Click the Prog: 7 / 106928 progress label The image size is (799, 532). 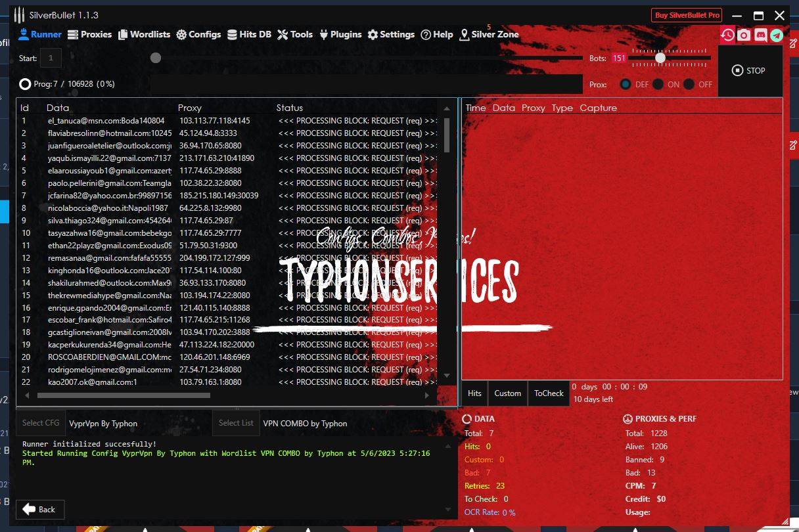click(74, 84)
